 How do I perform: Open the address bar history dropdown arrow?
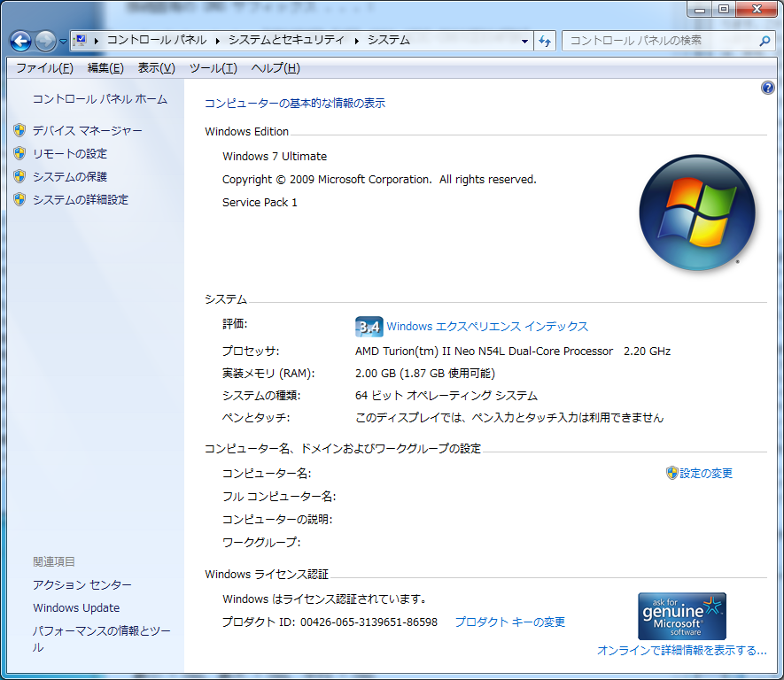[x=525, y=41]
